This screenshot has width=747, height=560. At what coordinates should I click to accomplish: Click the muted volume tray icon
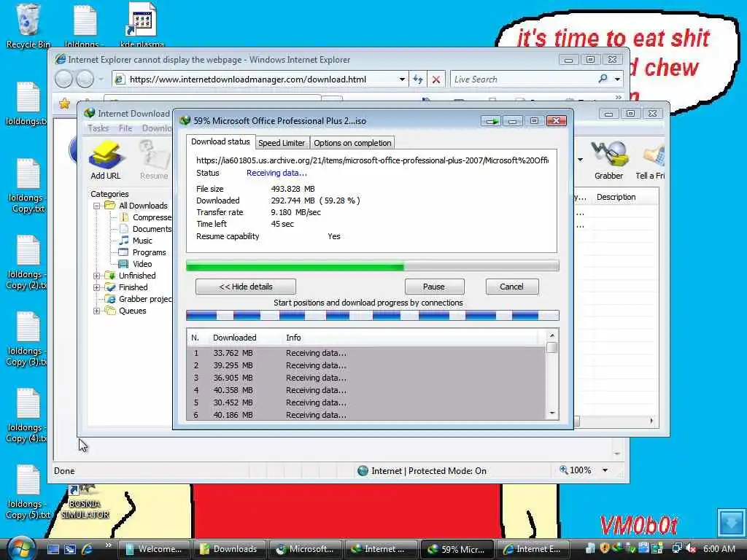[691, 549]
